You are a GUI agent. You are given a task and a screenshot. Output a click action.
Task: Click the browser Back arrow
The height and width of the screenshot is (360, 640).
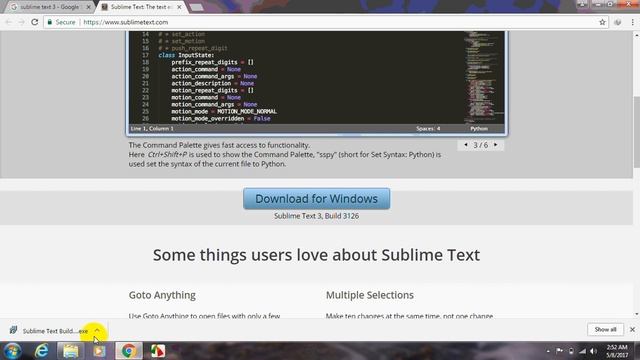point(9,22)
